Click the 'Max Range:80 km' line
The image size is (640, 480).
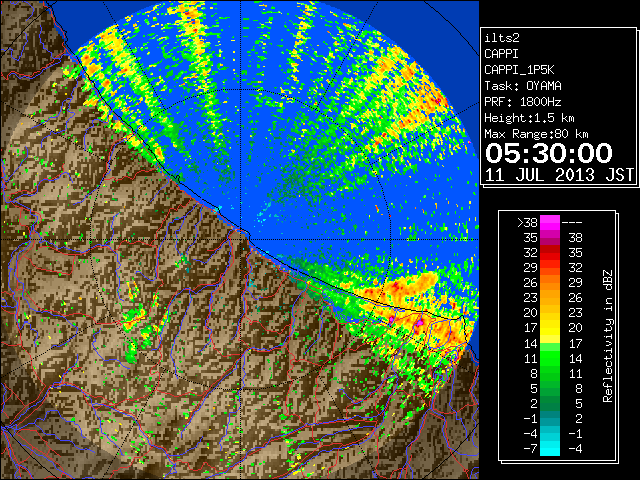pyautogui.click(x=536, y=134)
